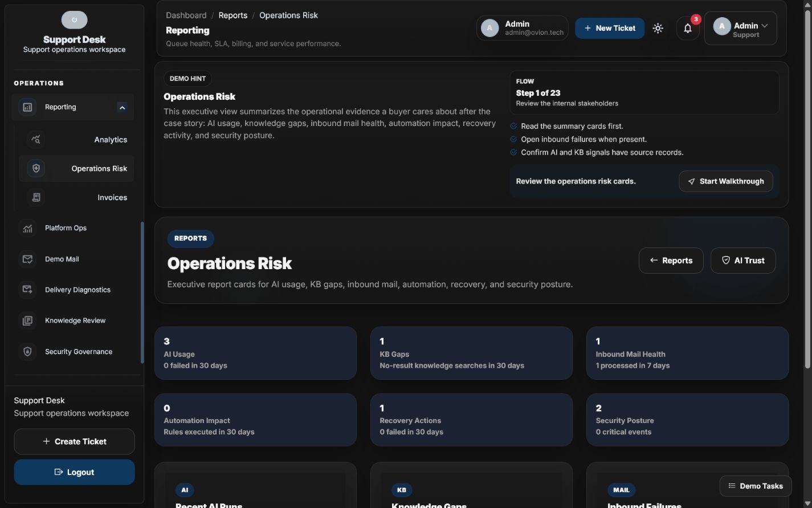Click the Platform Ops chart icon

click(27, 228)
